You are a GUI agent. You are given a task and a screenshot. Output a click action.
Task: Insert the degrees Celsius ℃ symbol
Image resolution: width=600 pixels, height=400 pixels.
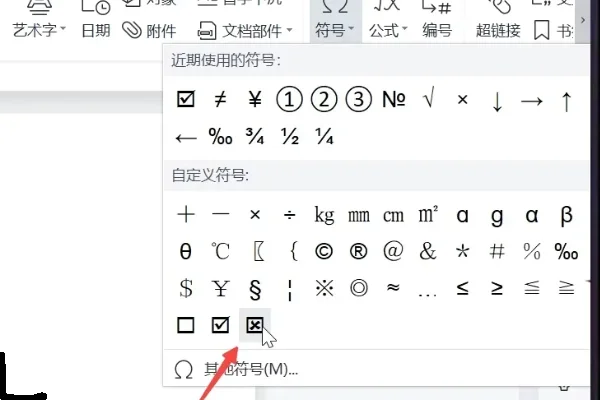point(220,251)
